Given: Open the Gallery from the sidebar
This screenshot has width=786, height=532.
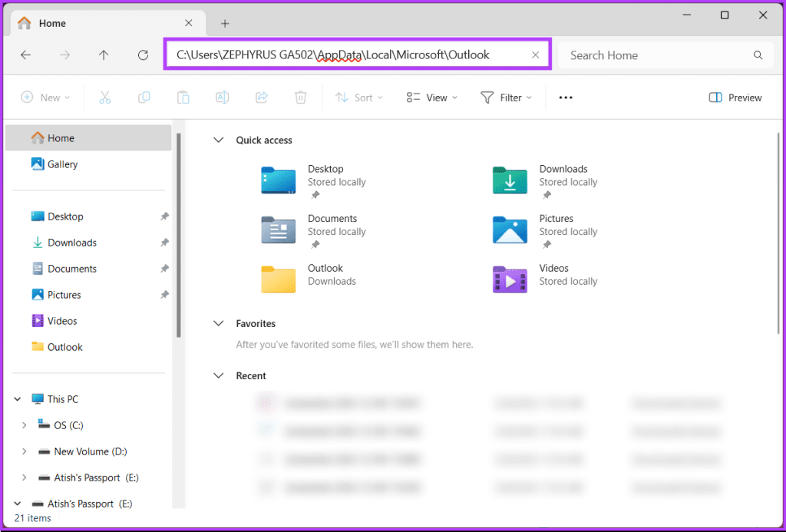Looking at the screenshot, I should [60, 164].
